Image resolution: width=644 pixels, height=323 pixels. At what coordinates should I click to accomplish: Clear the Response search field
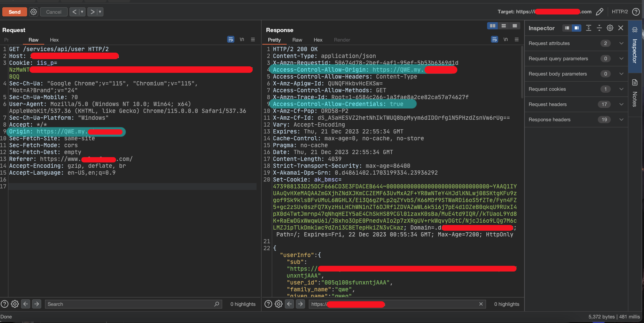[481, 304]
